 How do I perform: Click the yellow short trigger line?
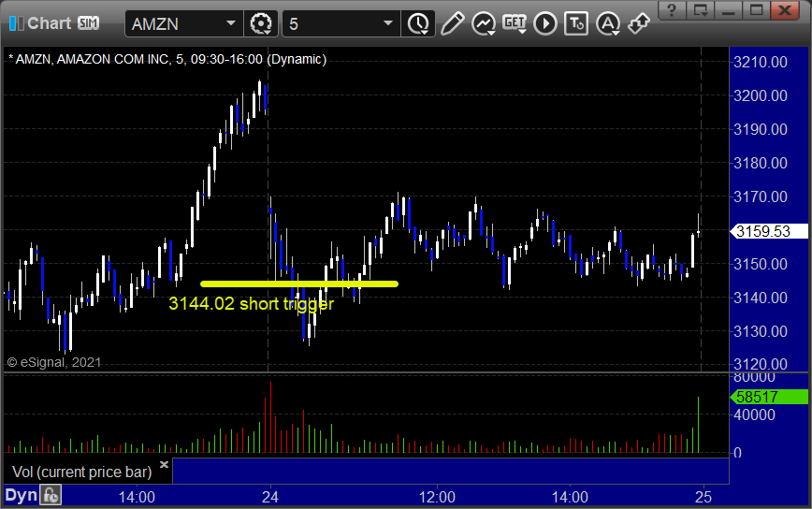click(299, 284)
